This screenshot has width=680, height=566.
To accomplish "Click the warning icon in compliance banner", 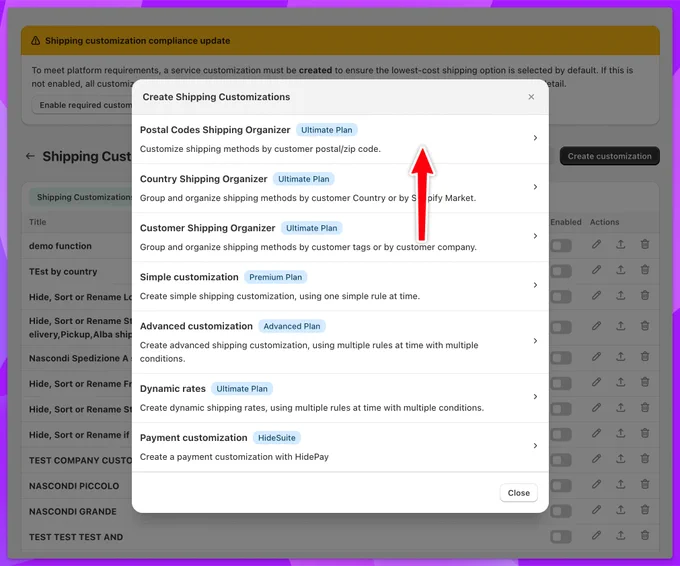I will [36, 41].
